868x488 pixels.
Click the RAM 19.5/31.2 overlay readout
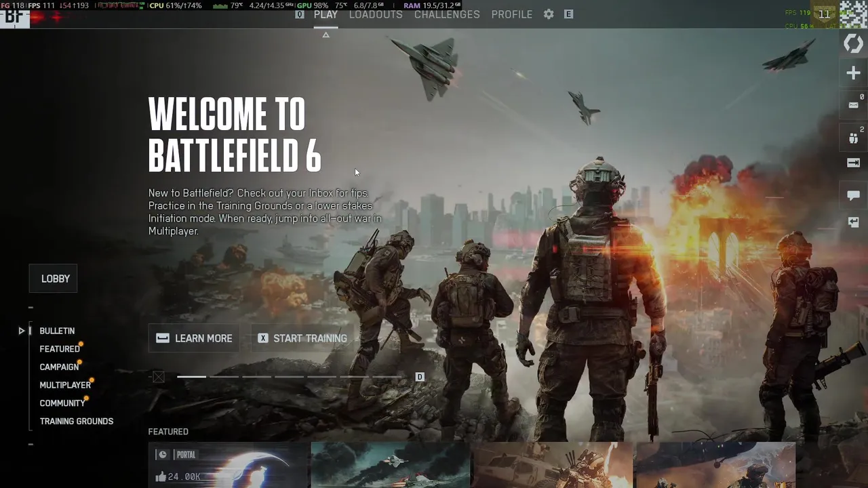click(432, 5)
